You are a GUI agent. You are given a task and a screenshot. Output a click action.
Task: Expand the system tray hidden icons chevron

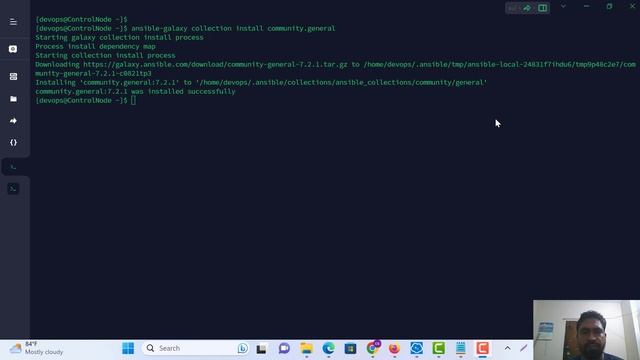click(x=507, y=348)
